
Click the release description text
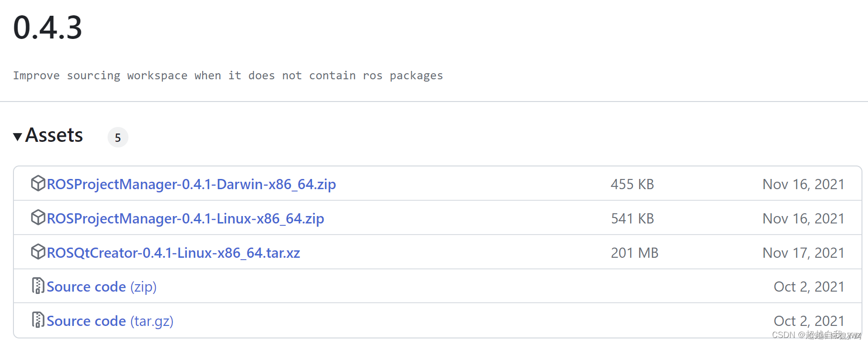click(x=228, y=75)
